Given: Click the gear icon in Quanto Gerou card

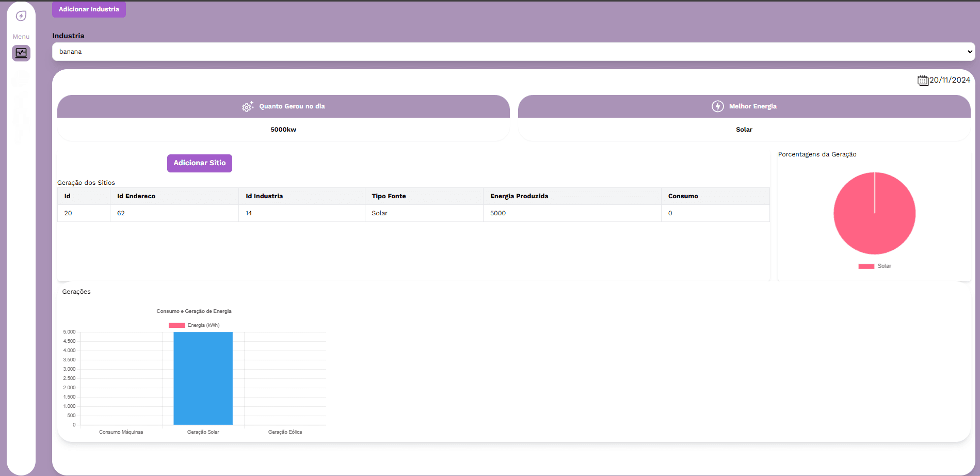Looking at the screenshot, I should point(248,106).
